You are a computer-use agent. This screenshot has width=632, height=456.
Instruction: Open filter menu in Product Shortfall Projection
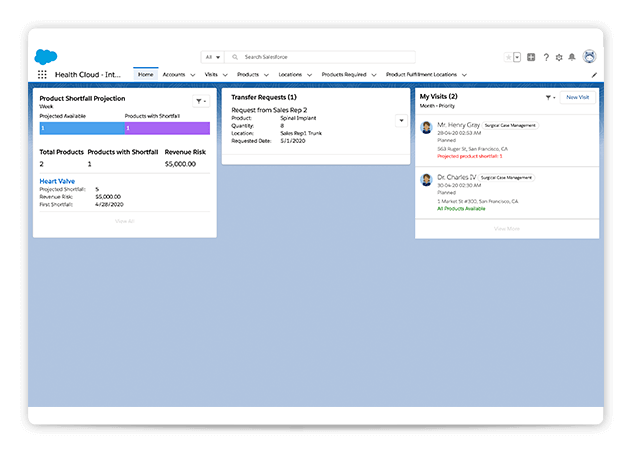(200, 101)
